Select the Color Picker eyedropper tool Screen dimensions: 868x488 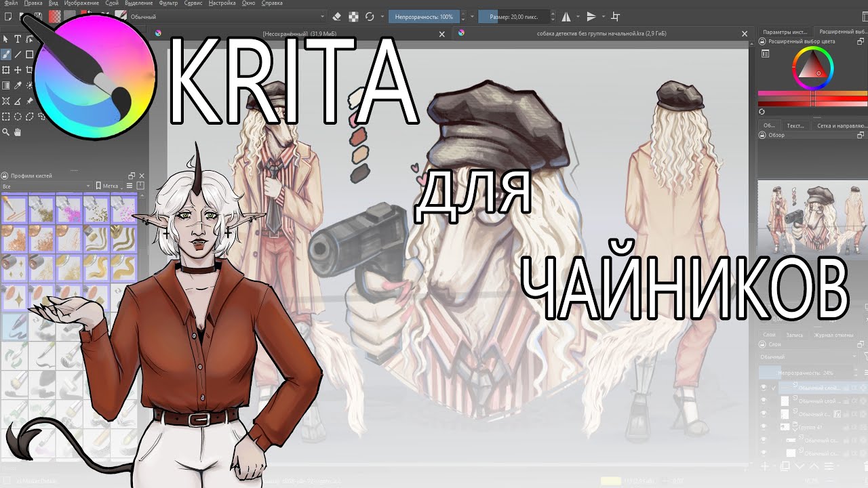(x=18, y=85)
